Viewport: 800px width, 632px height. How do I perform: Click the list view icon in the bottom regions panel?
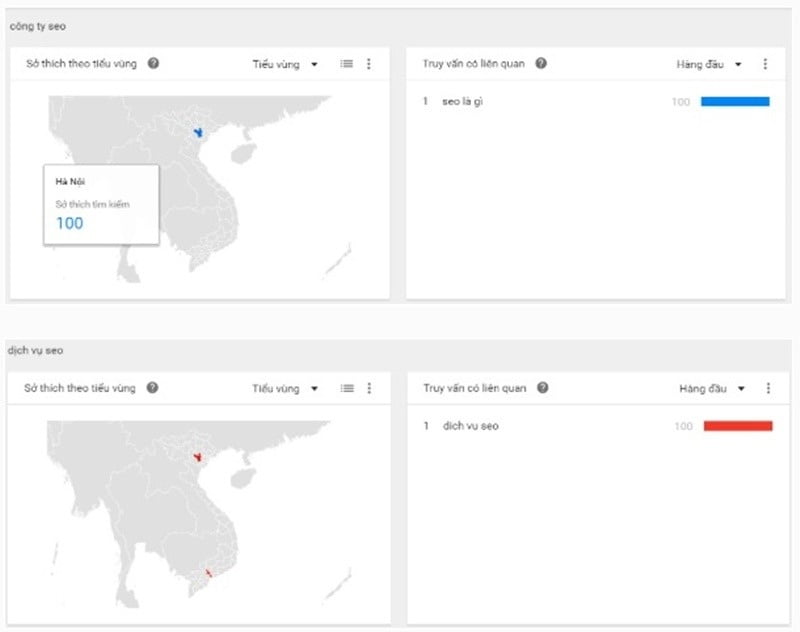point(346,388)
